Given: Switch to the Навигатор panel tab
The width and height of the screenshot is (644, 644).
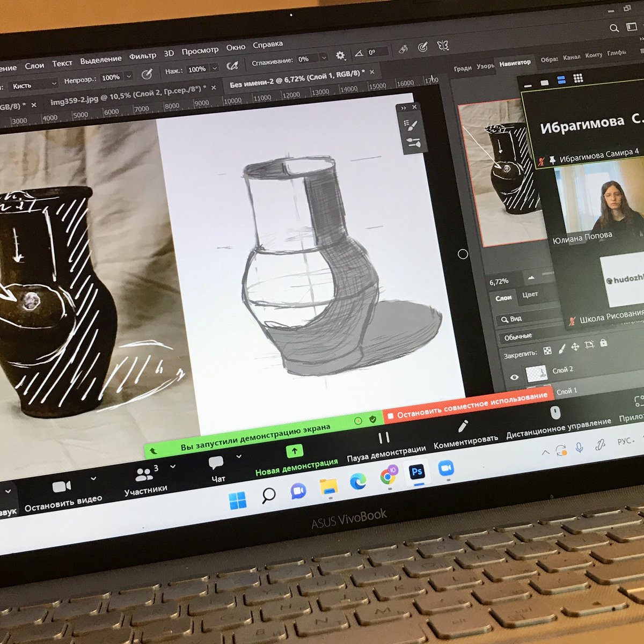Looking at the screenshot, I should 515,63.
